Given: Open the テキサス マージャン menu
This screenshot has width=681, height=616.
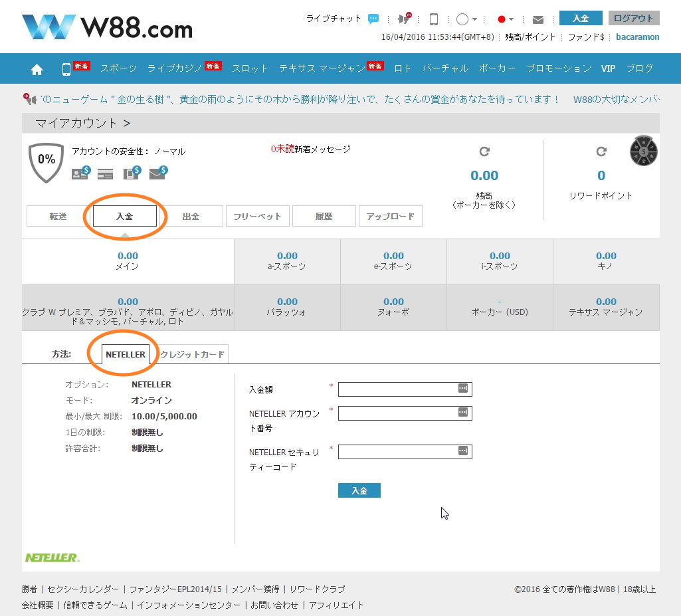Looking at the screenshot, I should click(x=322, y=68).
